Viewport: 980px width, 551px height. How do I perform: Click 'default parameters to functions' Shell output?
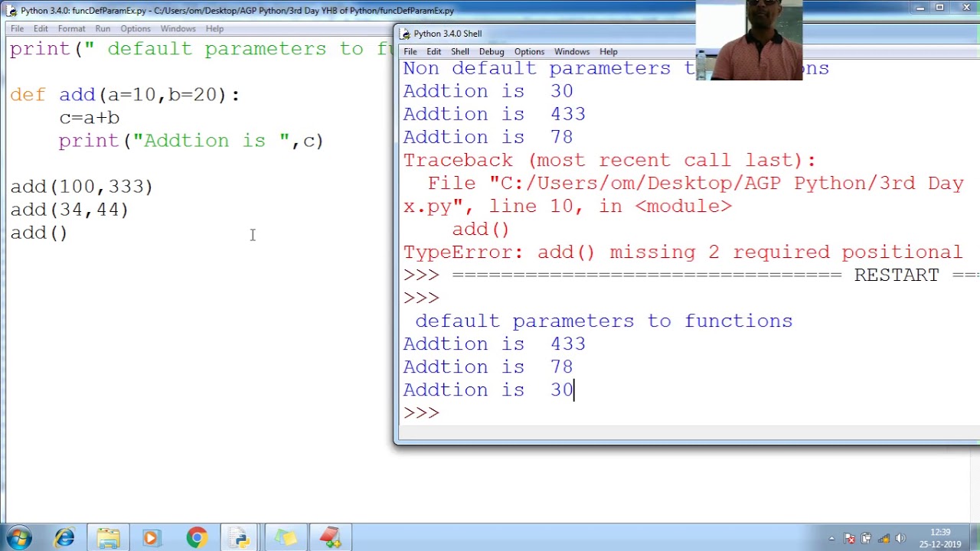coord(603,321)
